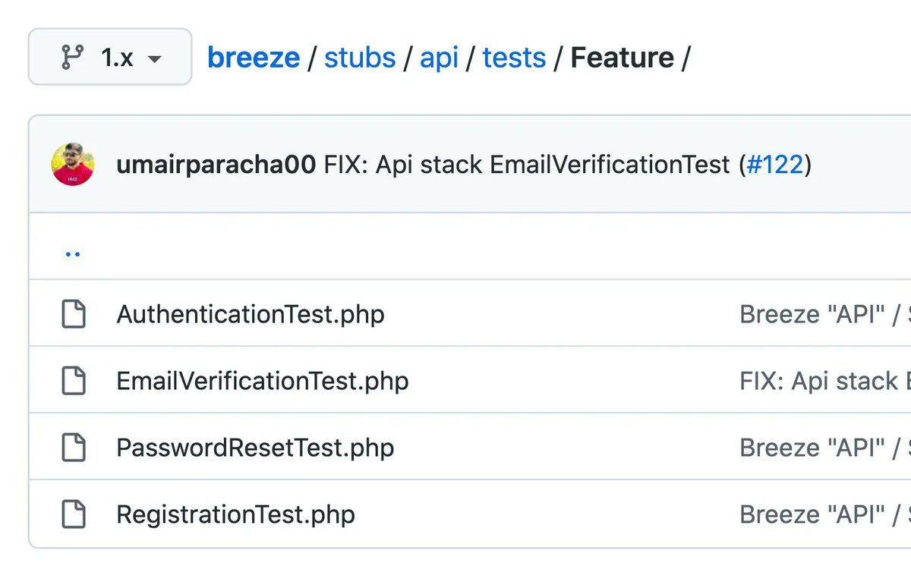Screen dimensions: 911x588
Task: Open pull request #122 link
Action: pyautogui.click(x=775, y=165)
